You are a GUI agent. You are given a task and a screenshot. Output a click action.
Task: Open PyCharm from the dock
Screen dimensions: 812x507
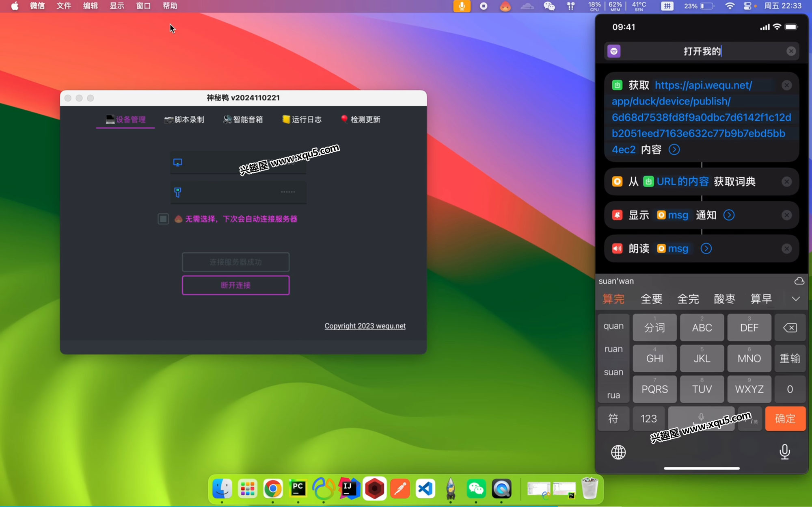pyautogui.click(x=298, y=488)
